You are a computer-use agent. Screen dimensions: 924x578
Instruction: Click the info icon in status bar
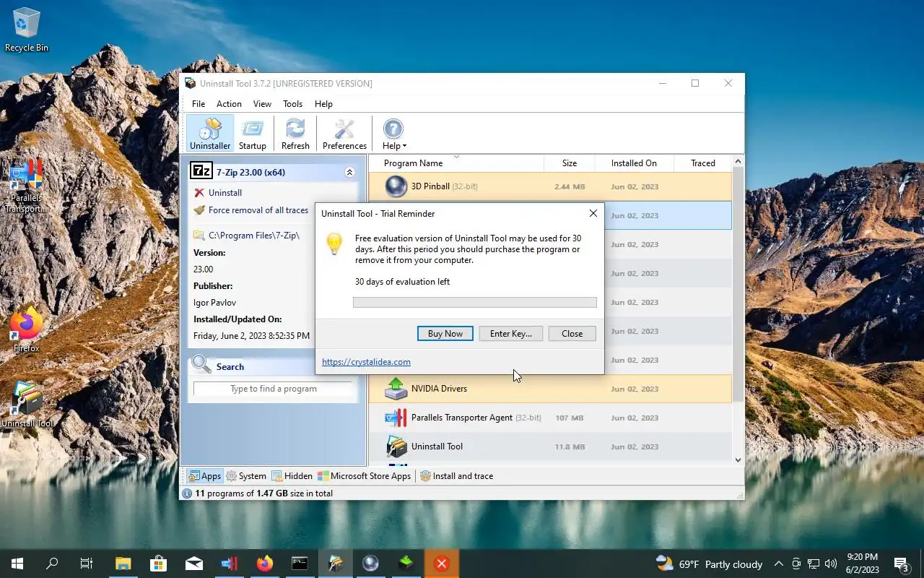point(187,493)
